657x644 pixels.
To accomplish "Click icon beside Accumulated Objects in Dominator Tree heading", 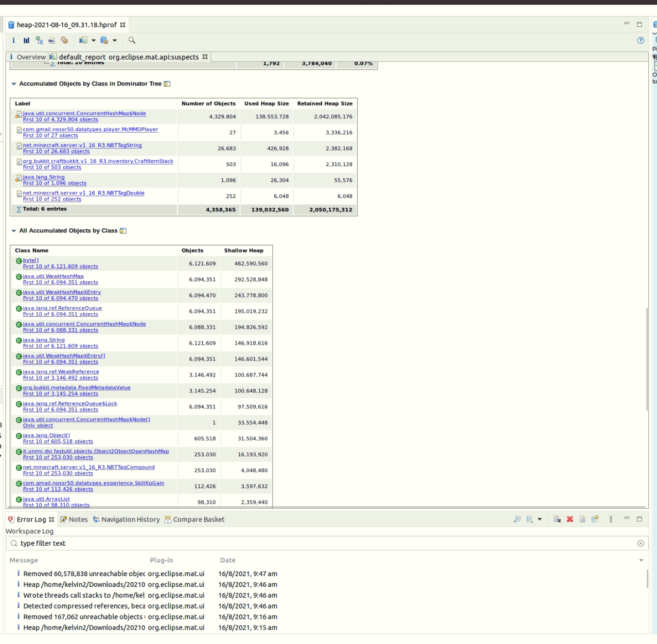I will point(167,84).
